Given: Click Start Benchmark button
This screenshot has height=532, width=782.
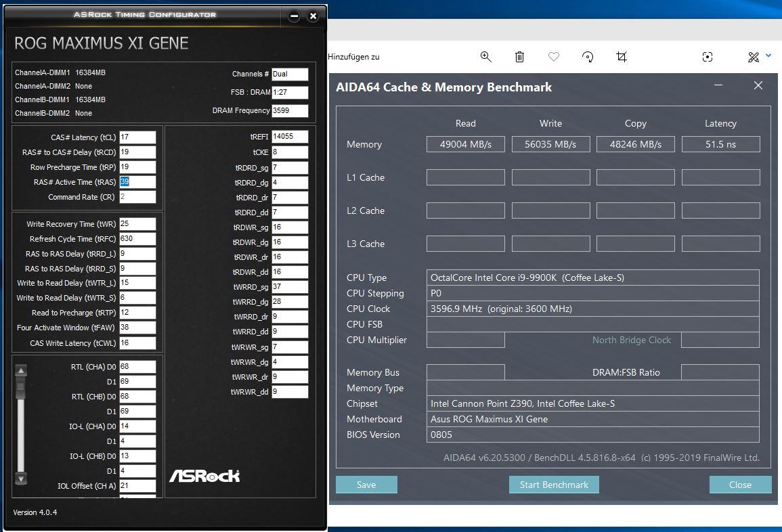Looking at the screenshot, I should 554,485.
